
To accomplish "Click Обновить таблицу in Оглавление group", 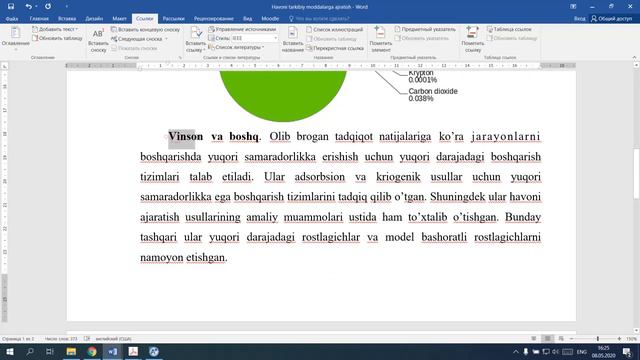I will point(57,38).
